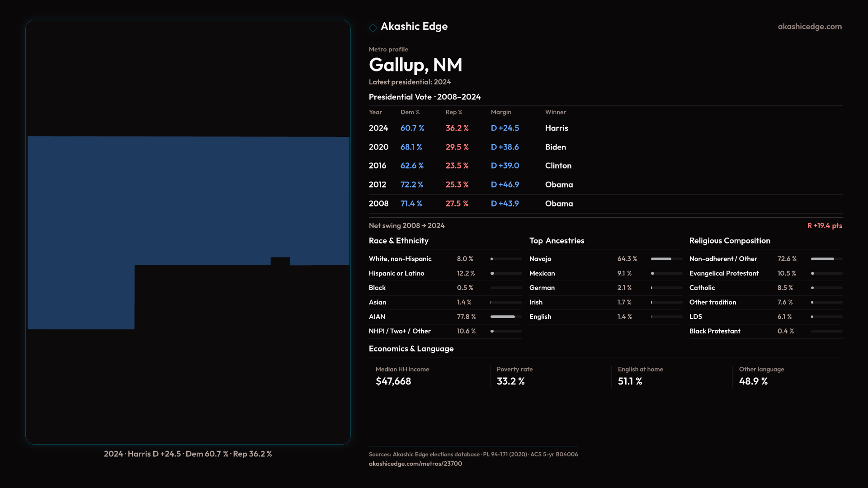Click the Hispanic or Latino row label

click(396, 273)
